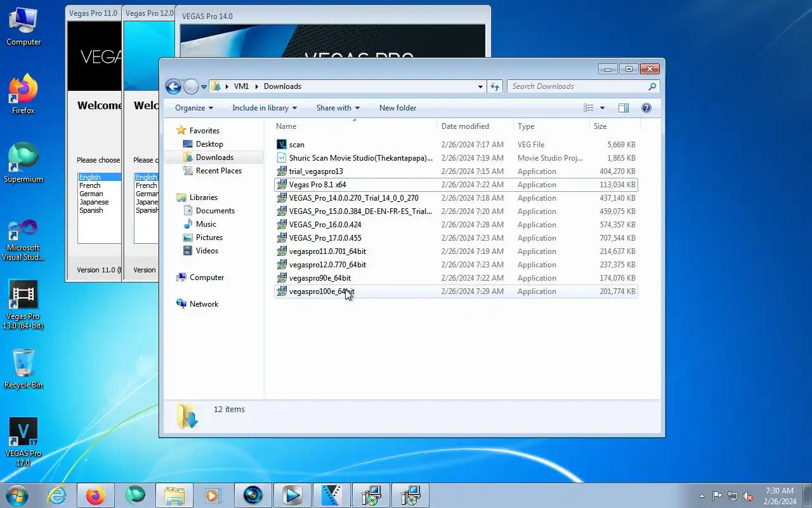Show the preview pane button
This screenshot has width=812, height=508.
click(x=624, y=108)
